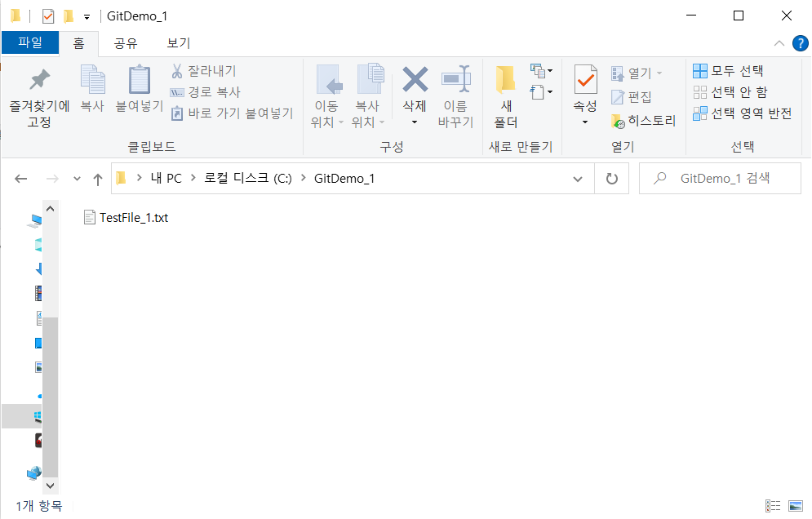Switch to the 공유 (Share) tab
Image resolution: width=812 pixels, height=519 pixels.
pyautogui.click(x=126, y=43)
